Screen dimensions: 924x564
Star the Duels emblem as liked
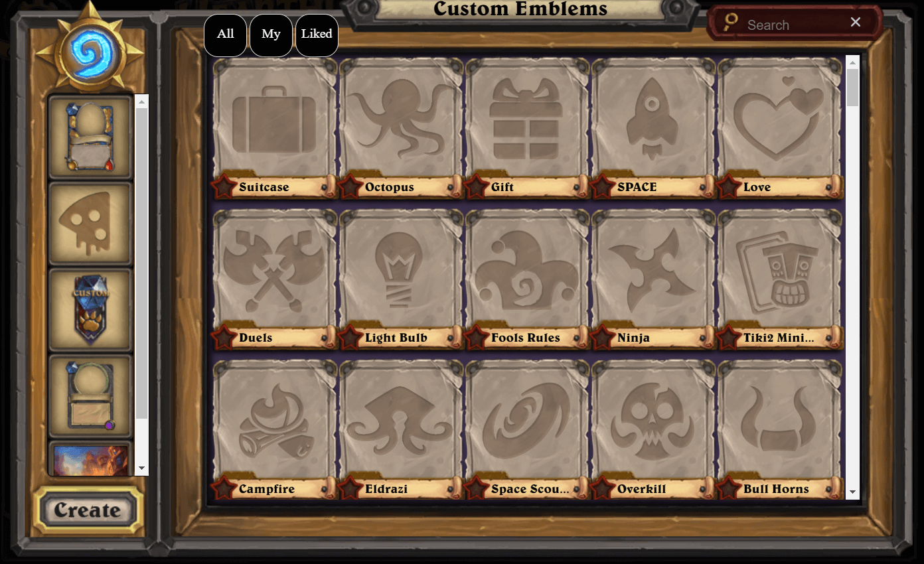pos(224,337)
